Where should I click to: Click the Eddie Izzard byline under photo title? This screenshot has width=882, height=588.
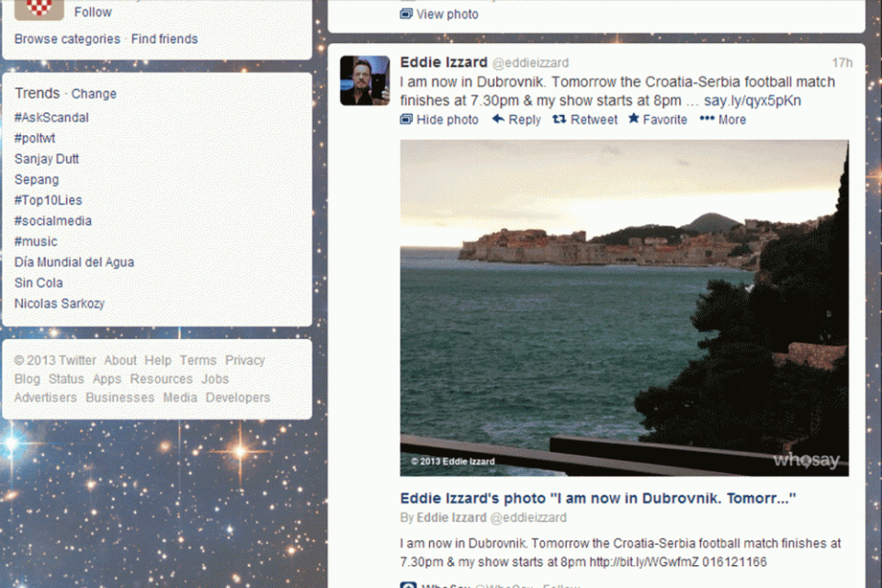(451, 517)
